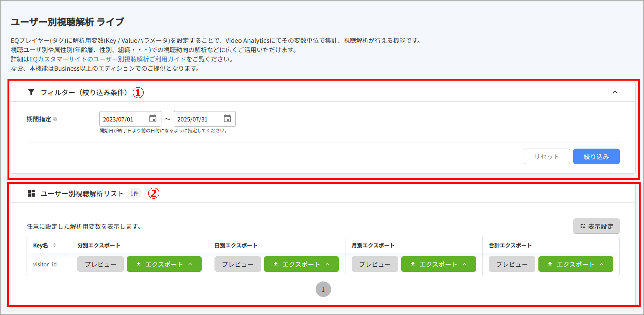The image size is (644, 315).
Task: Expand エクスポート dropdown under 日別エクスポート
Action: click(301, 264)
